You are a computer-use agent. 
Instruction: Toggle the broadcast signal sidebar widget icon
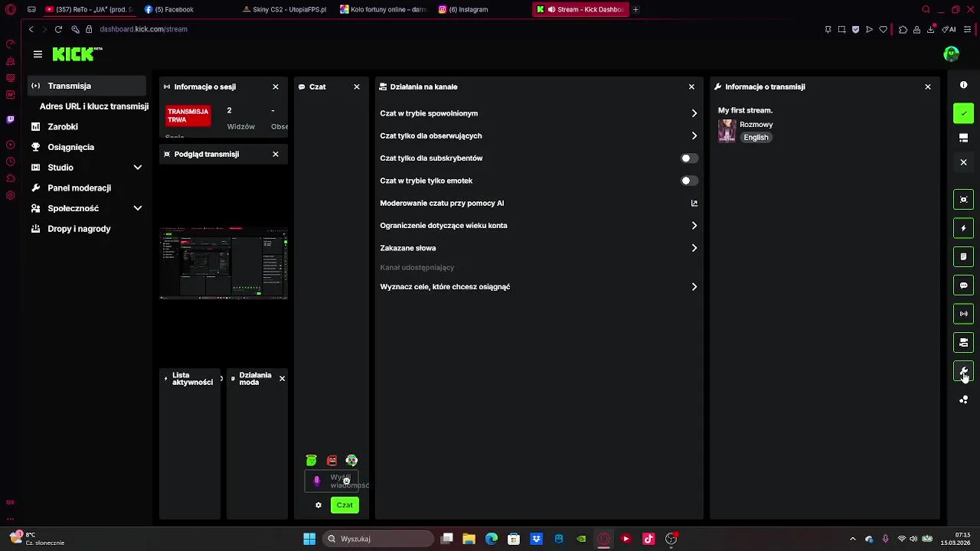963,314
